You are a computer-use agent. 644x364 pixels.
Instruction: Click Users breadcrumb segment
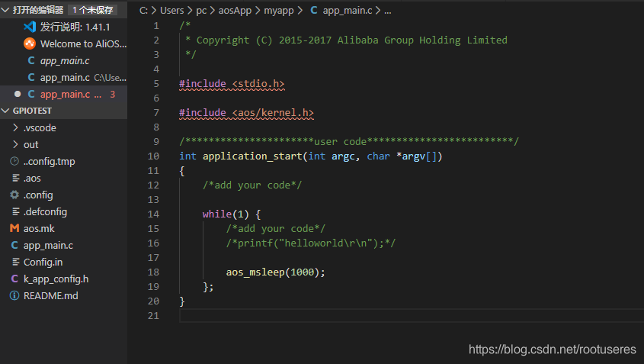tap(172, 10)
